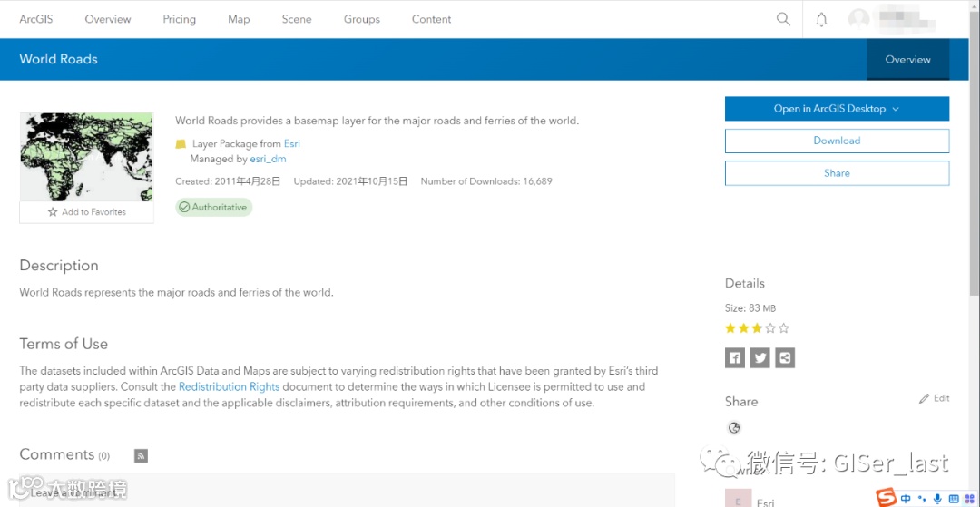Click the Terms of Use heading
The image size is (980, 507).
point(64,344)
